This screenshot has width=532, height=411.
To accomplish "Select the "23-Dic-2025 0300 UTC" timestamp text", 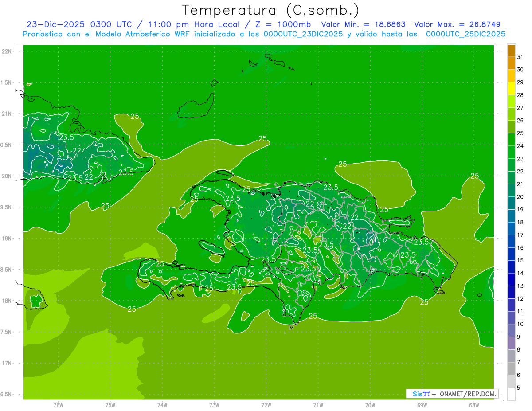I will click(x=80, y=24).
